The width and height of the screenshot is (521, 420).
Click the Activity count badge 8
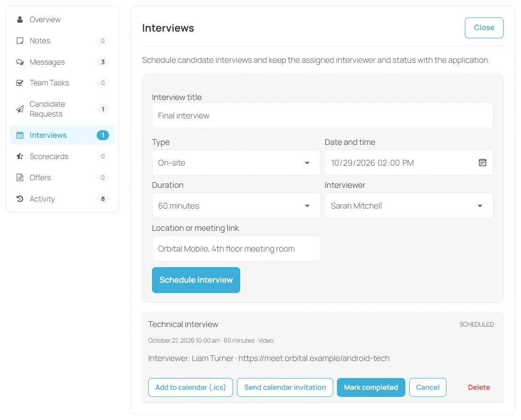103,199
